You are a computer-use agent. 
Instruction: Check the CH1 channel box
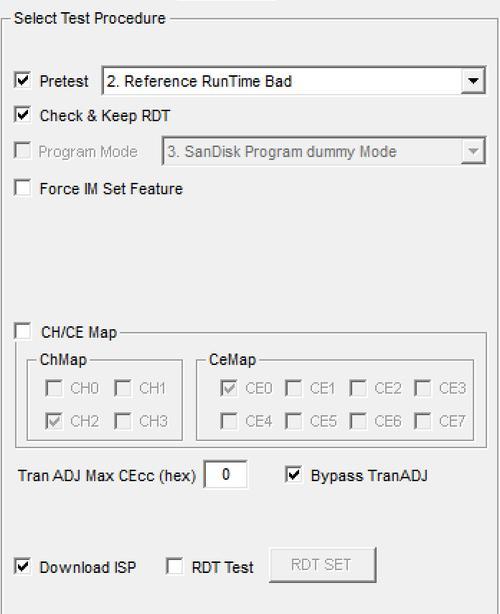(x=123, y=388)
